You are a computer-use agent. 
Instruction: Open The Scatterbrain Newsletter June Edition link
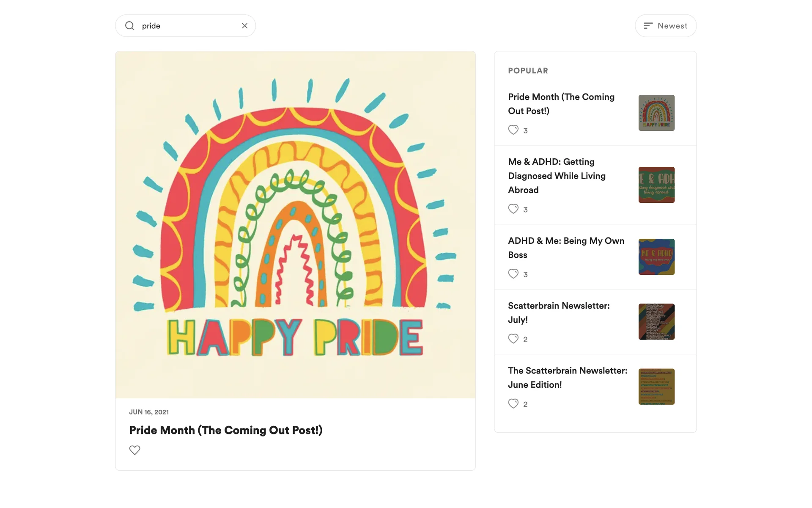[x=567, y=377]
